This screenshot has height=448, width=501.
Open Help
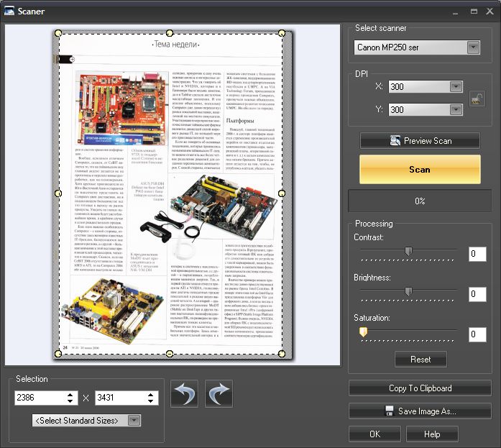click(431, 434)
